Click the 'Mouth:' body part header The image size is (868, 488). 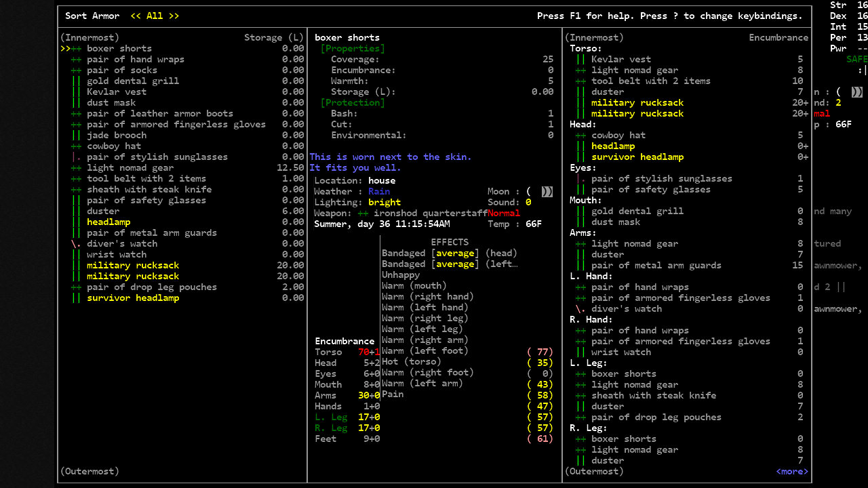coord(586,200)
